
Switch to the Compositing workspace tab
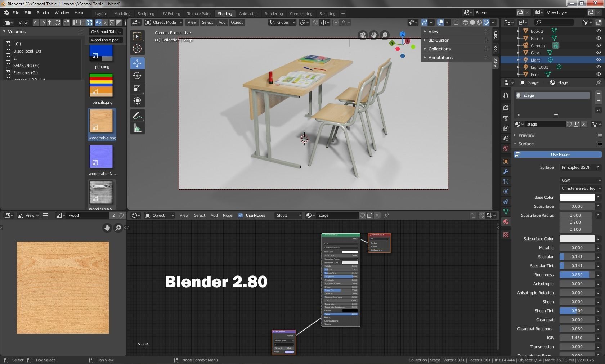301,14
